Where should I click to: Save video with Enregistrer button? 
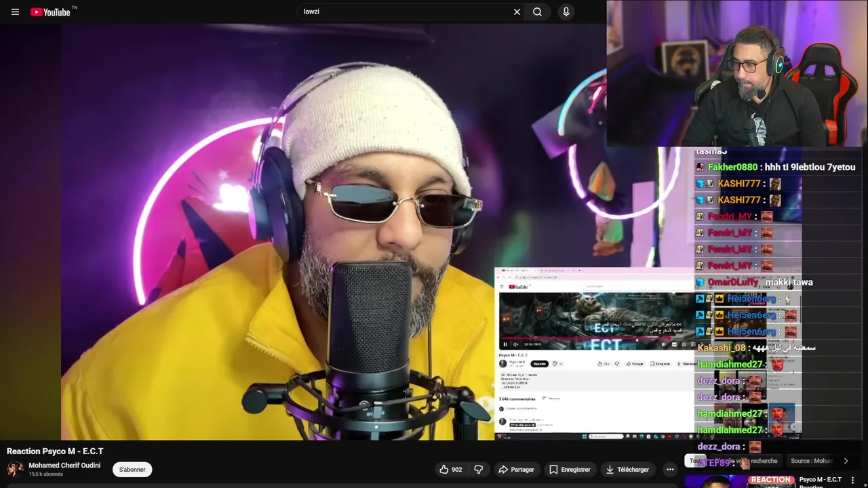click(570, 469)
